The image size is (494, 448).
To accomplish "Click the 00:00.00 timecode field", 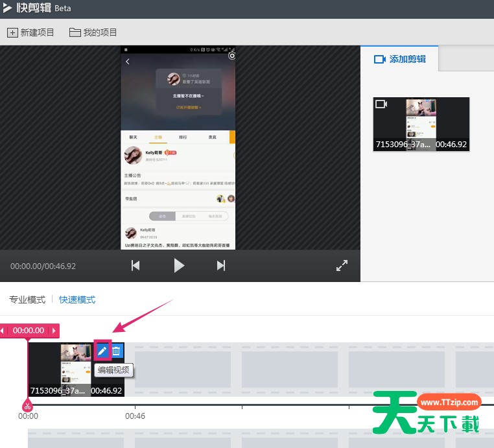I will 29,331.
